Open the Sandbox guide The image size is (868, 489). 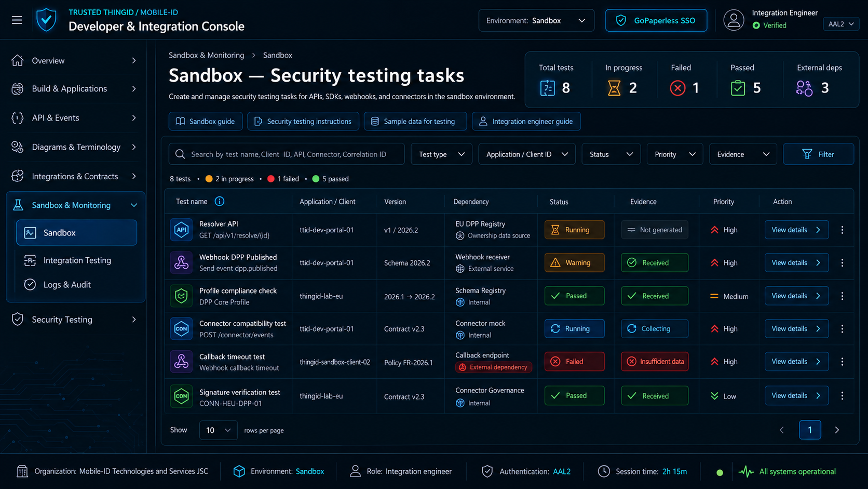206,122
